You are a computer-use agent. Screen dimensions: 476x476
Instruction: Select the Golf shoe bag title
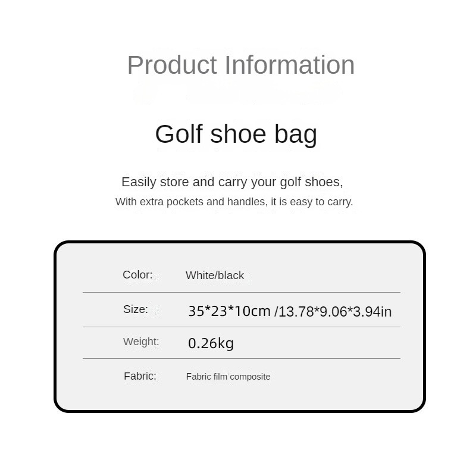(x=236, y=134)
